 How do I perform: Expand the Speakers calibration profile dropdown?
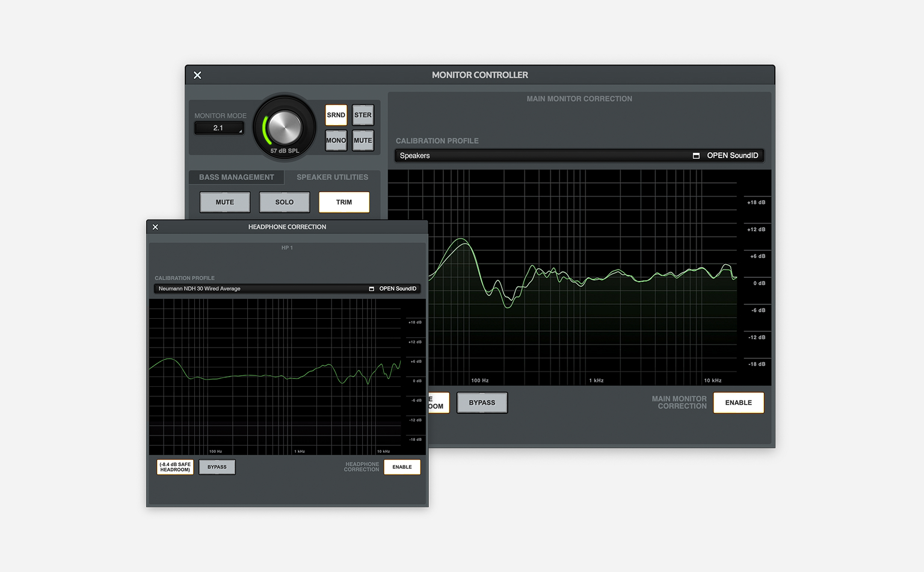pos(541,156)
